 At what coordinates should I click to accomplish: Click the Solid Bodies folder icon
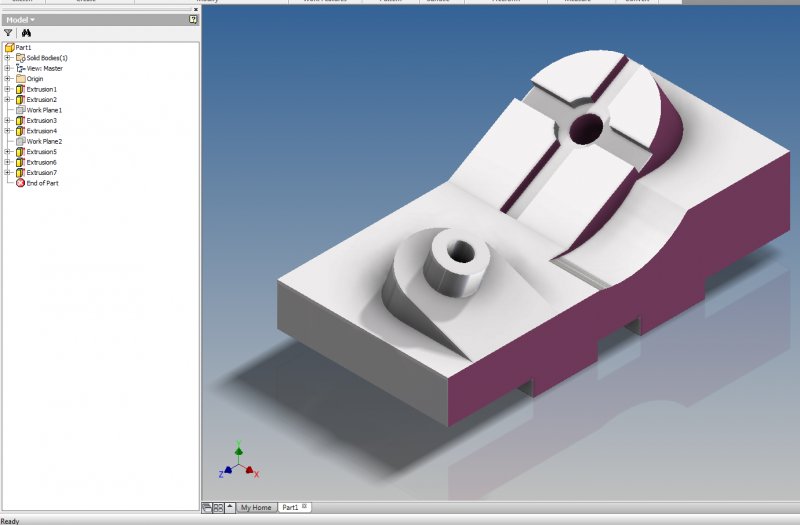click(x=20, y=58)
